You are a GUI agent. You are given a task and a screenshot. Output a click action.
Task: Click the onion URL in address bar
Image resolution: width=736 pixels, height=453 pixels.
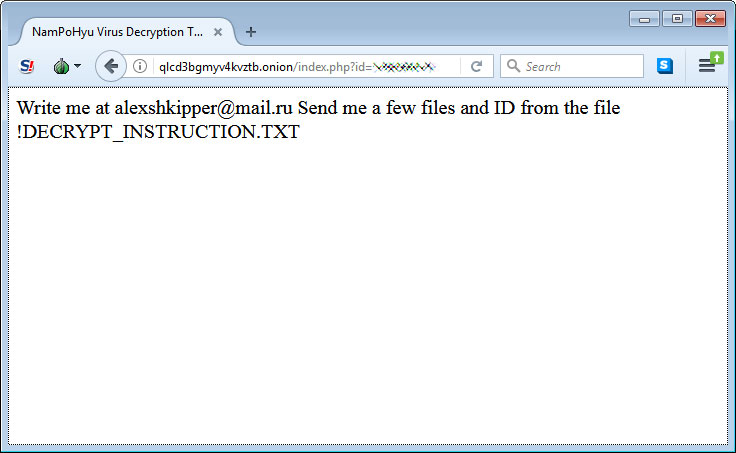tap(226, 67)
